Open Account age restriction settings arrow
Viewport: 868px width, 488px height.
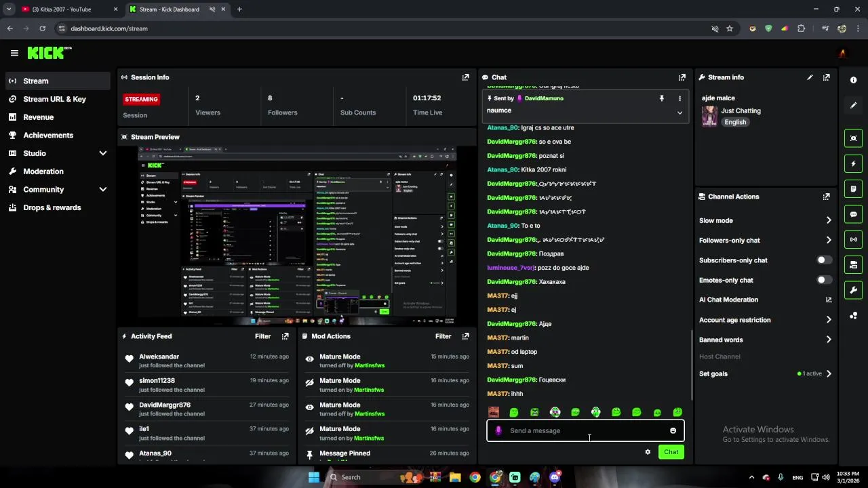click(829, 320)
